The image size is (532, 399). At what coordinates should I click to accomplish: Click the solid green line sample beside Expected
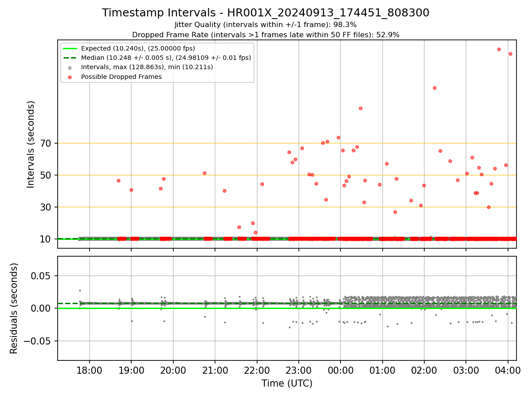pyautogui.click(x=70, y=48)
